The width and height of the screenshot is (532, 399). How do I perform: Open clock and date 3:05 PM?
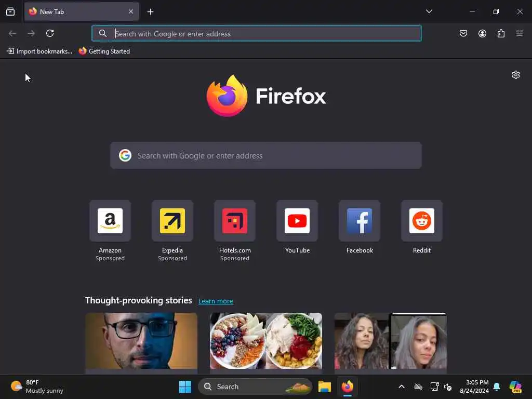click(474, 387)
